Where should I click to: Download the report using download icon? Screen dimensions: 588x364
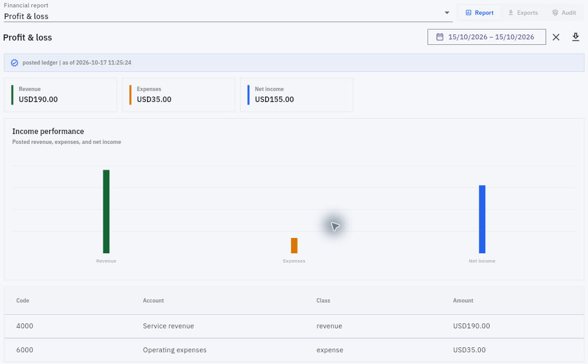click(x=576, y=37)
